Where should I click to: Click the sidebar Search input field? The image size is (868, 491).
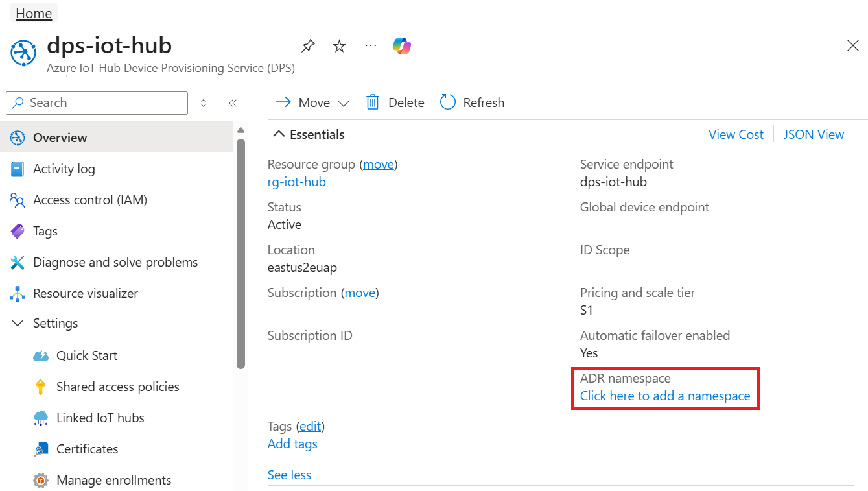[x=104, y=103]
